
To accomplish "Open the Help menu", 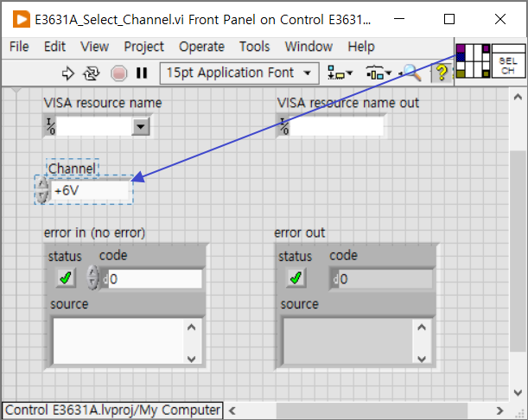I will coord(361,47).
